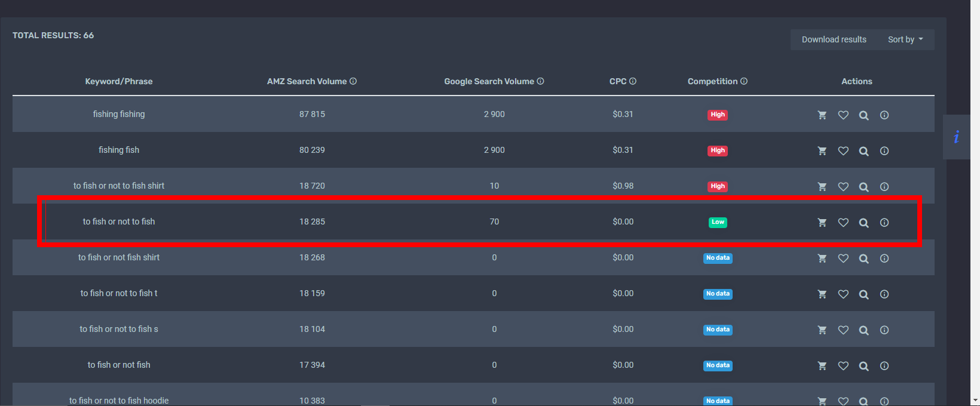Click the 'fishing fishing' keyword text

pyautogui.click(x=119, y=114)
